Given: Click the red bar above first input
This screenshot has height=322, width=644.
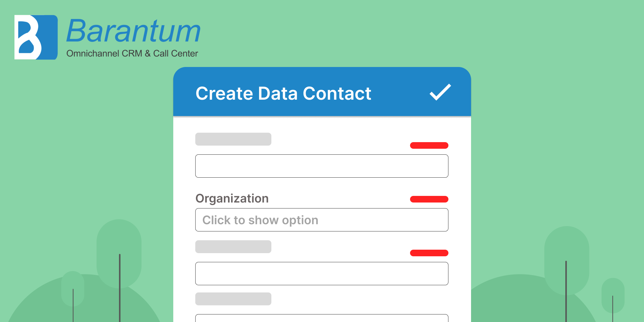Looking at the screenshot, I should point(429,145).
